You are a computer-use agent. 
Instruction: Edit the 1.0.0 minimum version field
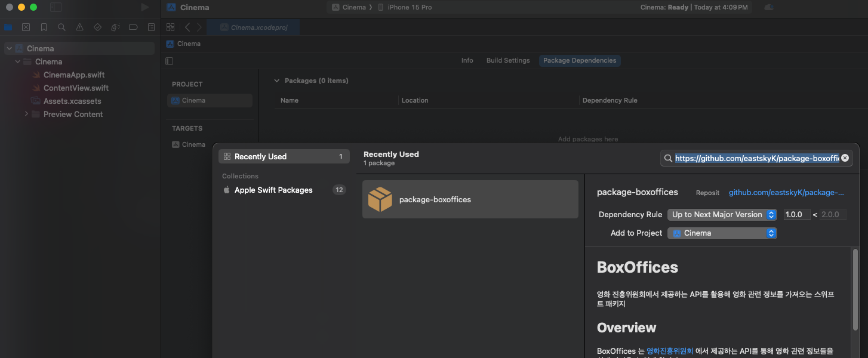click(797, 214)
